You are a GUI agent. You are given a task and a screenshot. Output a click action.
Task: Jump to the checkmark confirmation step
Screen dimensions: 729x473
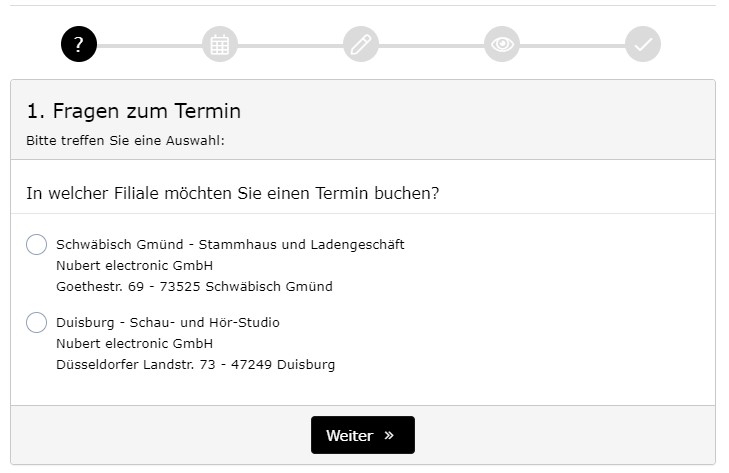[643, 45]
